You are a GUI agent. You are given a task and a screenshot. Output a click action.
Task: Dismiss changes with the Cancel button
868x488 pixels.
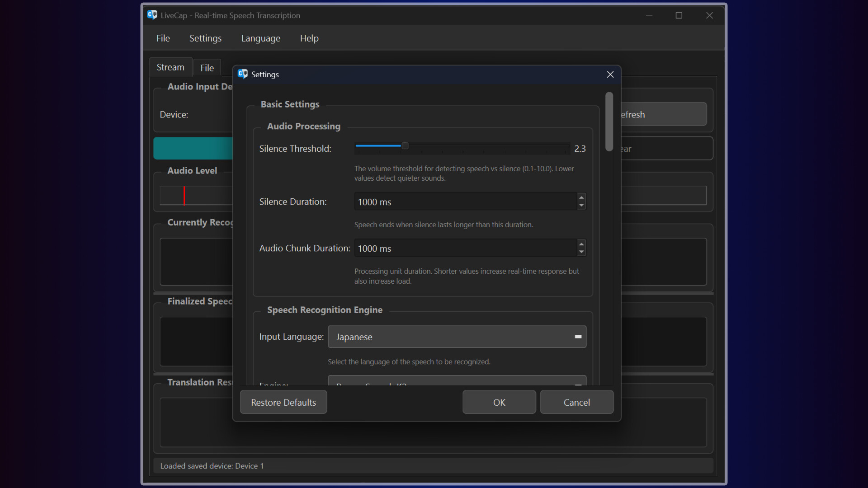pos(576,402)
